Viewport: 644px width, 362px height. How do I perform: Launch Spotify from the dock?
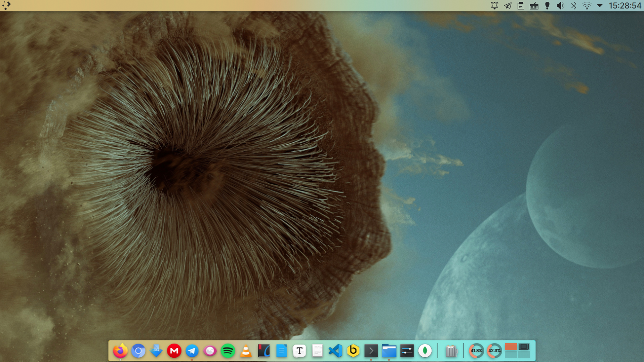(x=228, y=351)
